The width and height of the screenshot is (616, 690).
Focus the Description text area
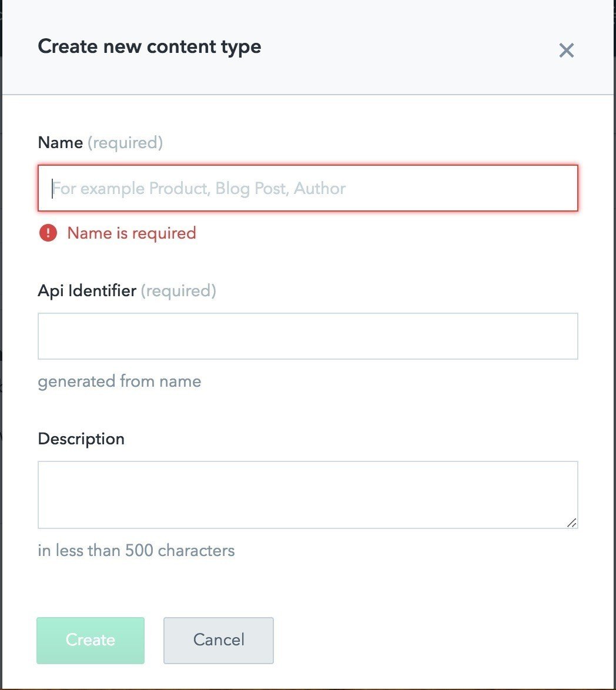point(307,494)
